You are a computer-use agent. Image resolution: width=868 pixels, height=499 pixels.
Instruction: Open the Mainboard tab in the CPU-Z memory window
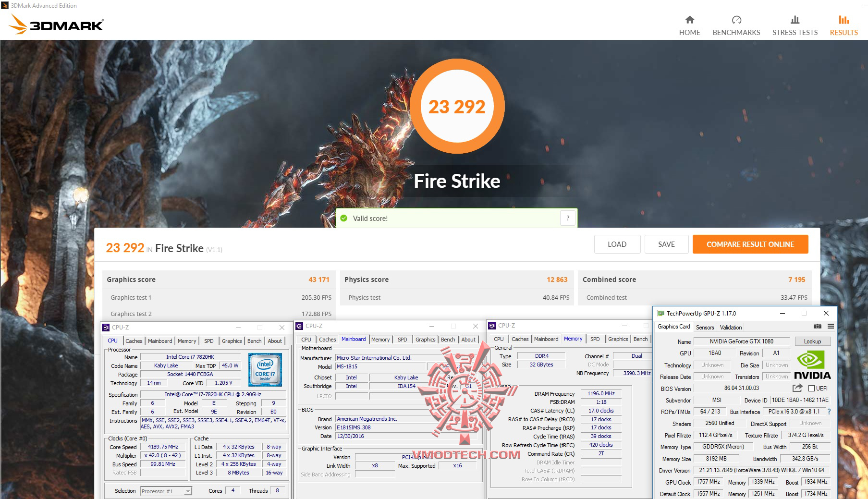546,339
